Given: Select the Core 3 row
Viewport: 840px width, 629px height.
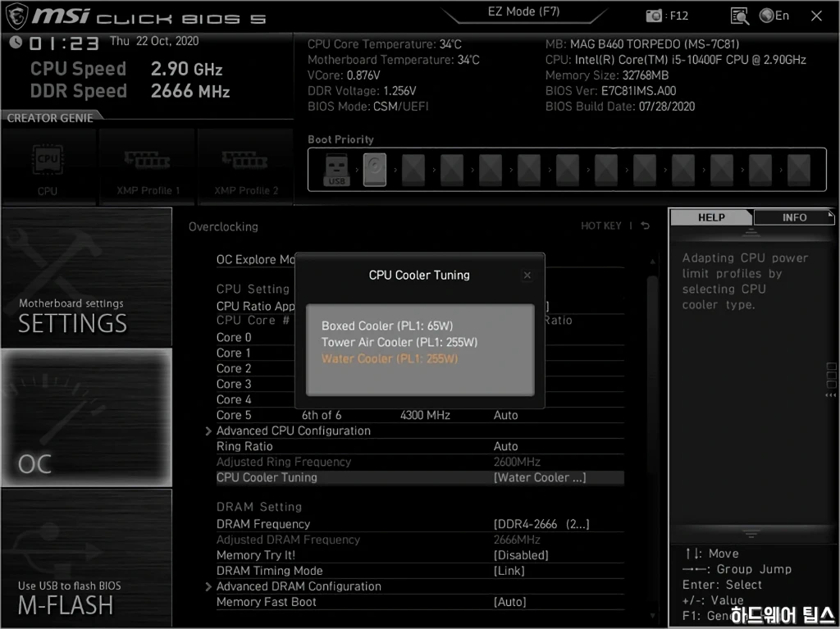Looking at the screenshot, I should (x=256, y=384).
